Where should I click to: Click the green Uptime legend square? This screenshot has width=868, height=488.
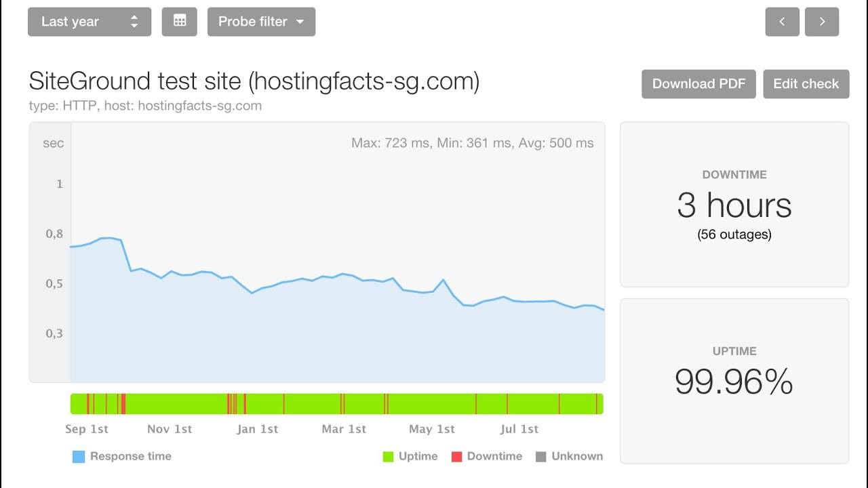pos(389,457)
